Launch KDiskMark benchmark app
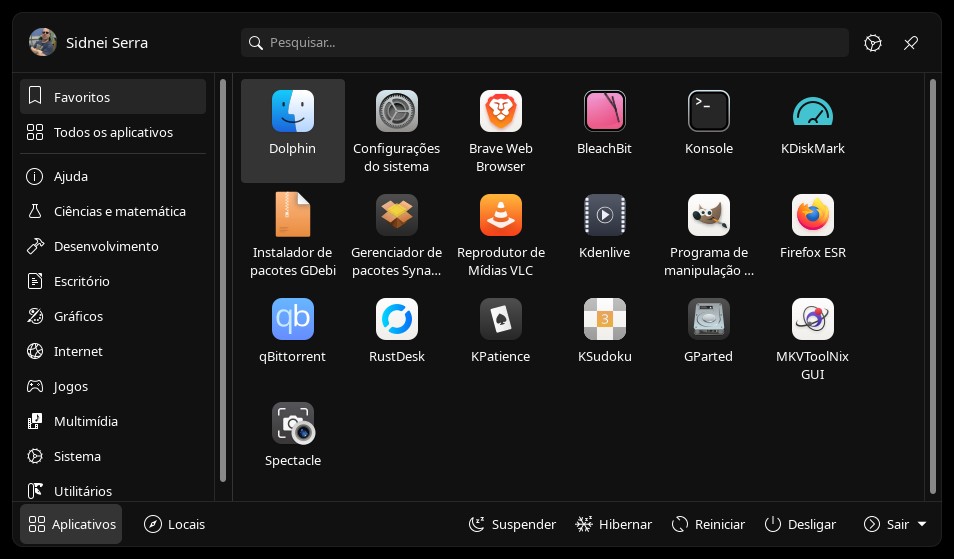 click(813, 130)
